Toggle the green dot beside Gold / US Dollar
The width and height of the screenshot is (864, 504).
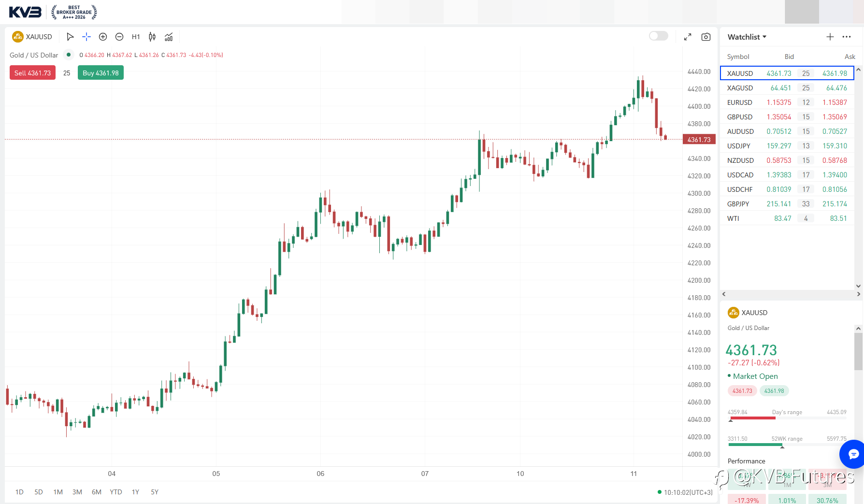(69, 55)
